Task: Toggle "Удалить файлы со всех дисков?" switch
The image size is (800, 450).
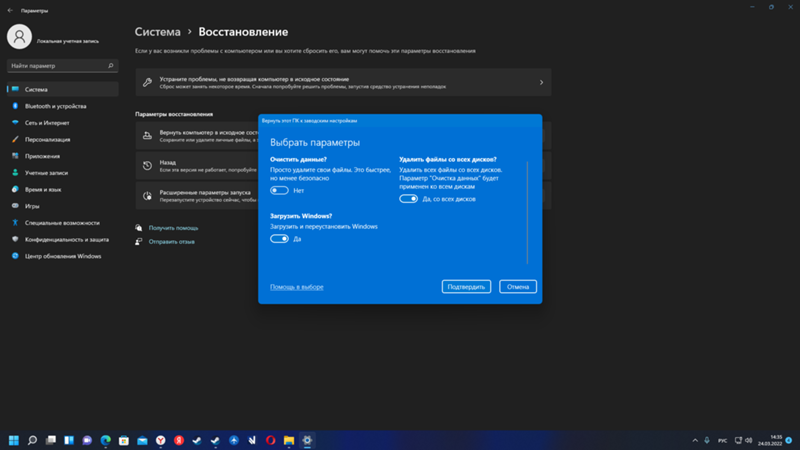Action: pyautogui.click(x=408, y=199)
